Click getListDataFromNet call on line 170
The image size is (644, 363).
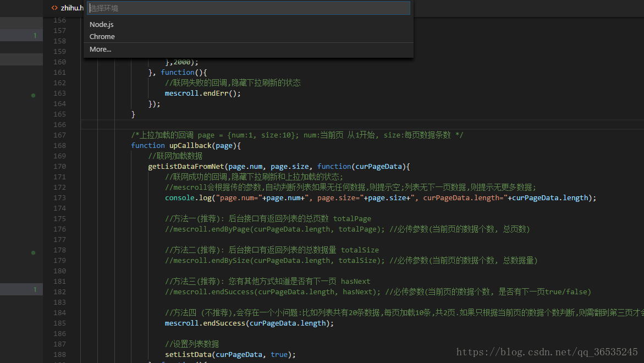(186, 166)
